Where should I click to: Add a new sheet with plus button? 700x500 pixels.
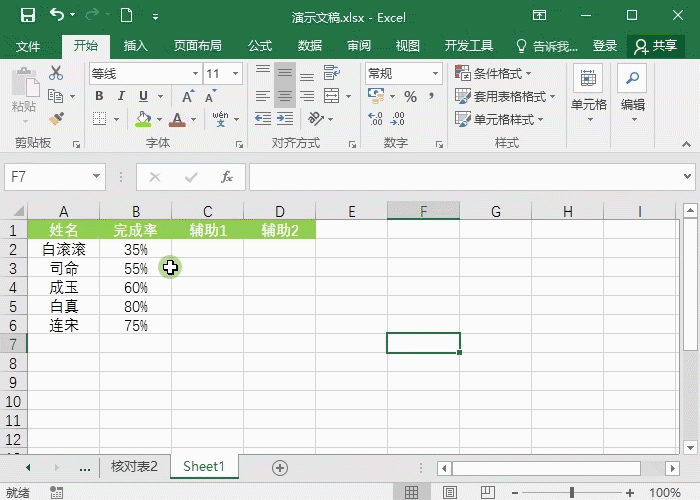279,468
